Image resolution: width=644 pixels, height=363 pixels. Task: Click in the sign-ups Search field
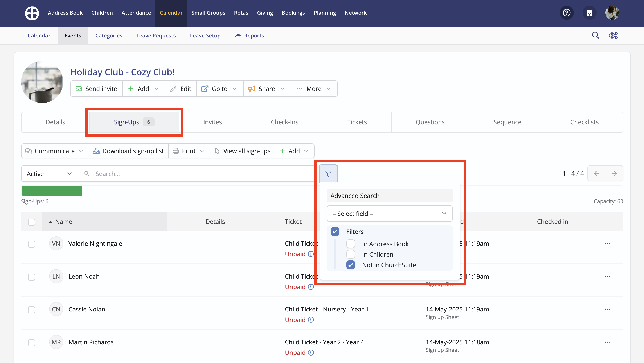click(196, 174)
